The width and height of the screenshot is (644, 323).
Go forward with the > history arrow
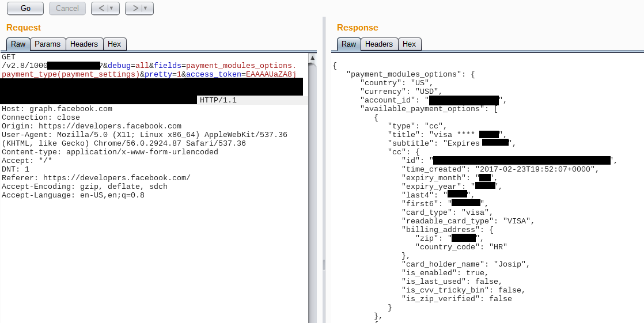[135, 8]
